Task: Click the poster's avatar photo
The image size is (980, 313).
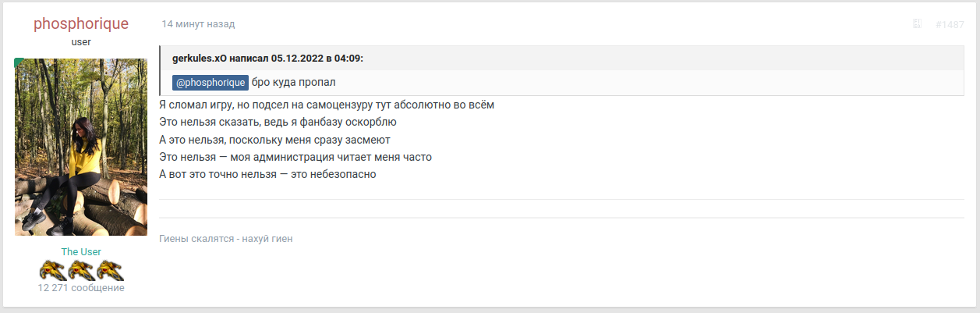Action: pos(81,147)
